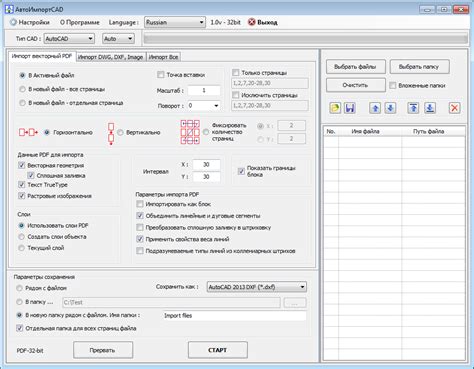Screen dimensions: 474x369
Task: Toggle Сплошная заливка checkbox
Action: click(x=31, y=175)
